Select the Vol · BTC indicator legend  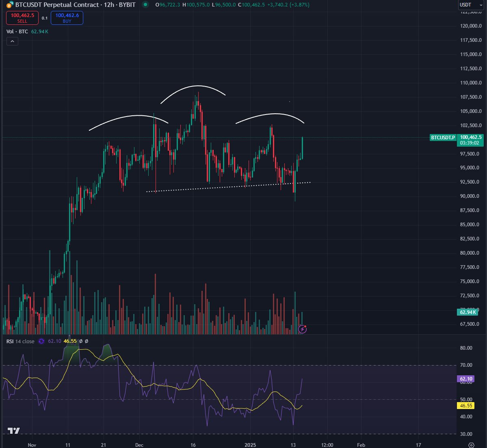[x=17, y=31]
